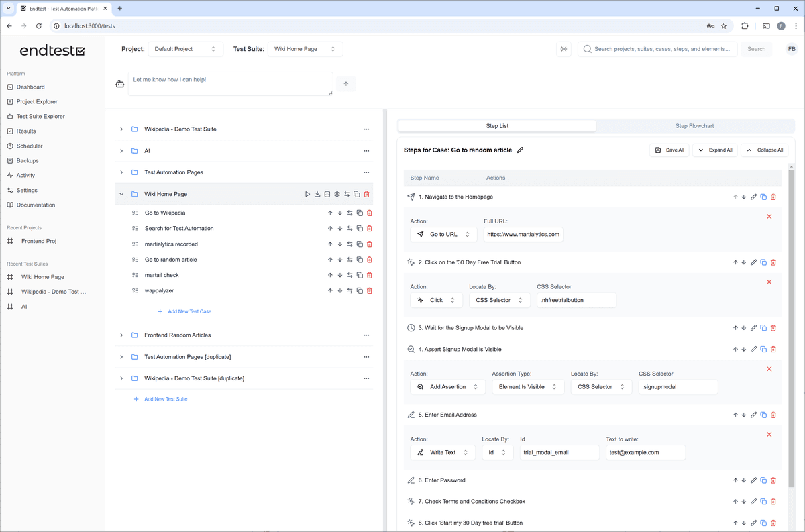This screenshot has height=532, width=805.
Task: Open Scheduler in the sidebar
Action: (30, 146)
